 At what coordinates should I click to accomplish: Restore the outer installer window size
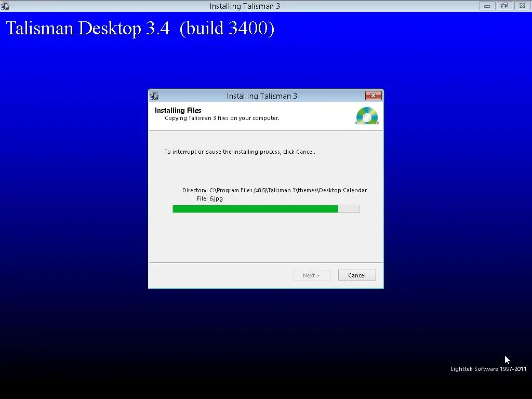504,6
